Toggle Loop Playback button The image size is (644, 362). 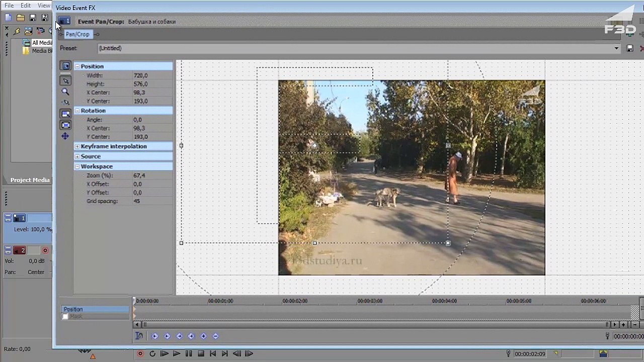coord(152,353)
